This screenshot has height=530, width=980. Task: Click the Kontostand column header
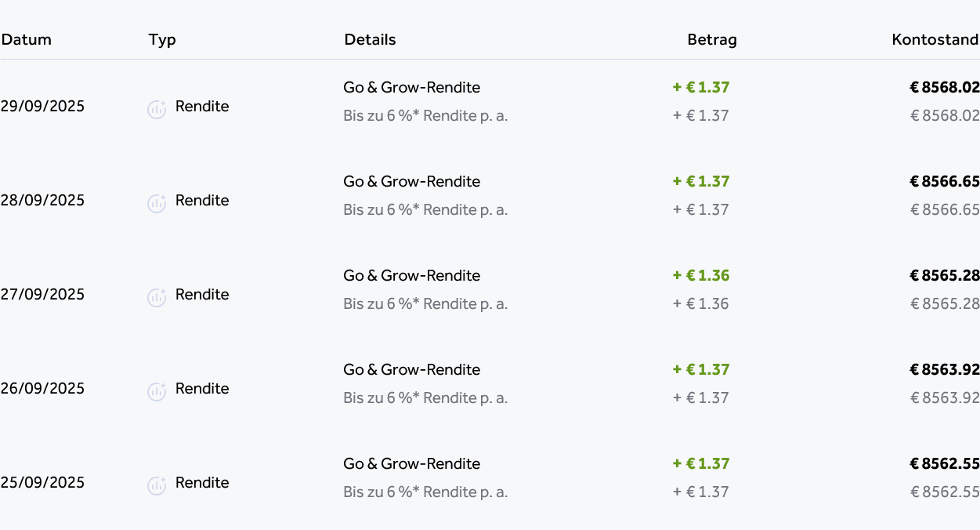click(x=935, y=40)
